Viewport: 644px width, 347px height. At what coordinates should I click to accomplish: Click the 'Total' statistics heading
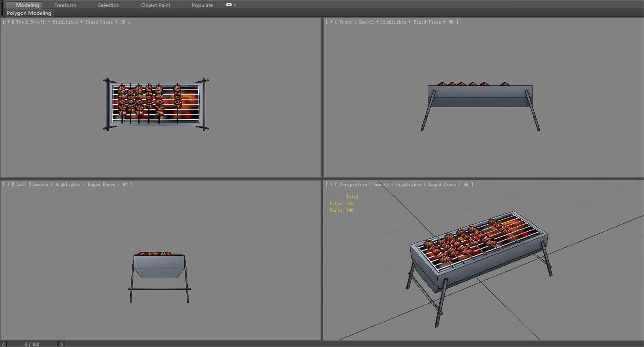pos(352,197)
